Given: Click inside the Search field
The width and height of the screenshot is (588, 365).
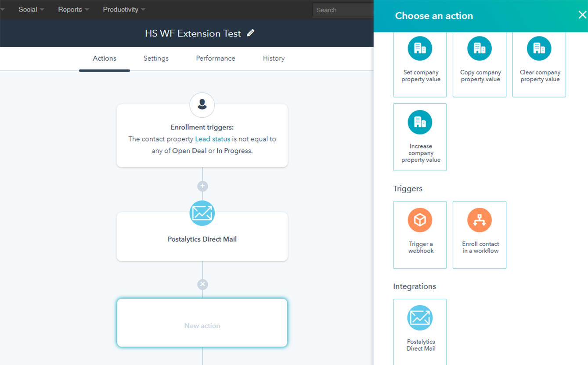Looking at the screenshot, I should pos(343,9).
